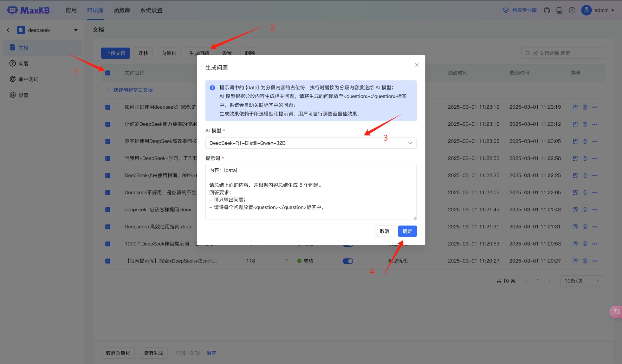Viewport: 622px width, 364px height.
Task: Click the 向量化 button
Action: click(x=169, y=53)
